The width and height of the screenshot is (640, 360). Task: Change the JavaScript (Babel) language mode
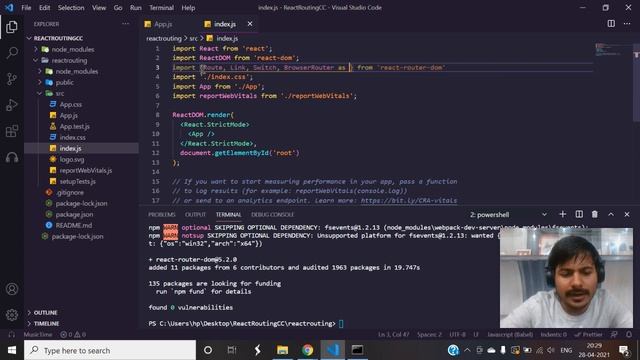point(510,335)
